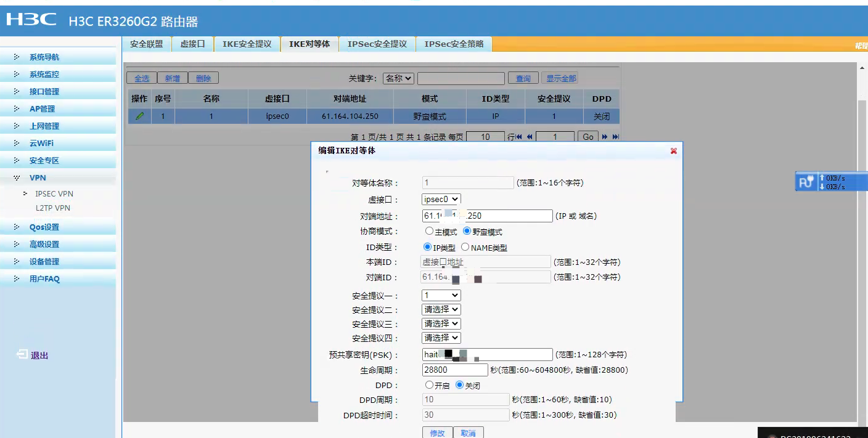868x438 pixels.
Task: Close the 编辑IKE对等体 dialog with red X
Action: pyautogui.click(x=673, y=150)
